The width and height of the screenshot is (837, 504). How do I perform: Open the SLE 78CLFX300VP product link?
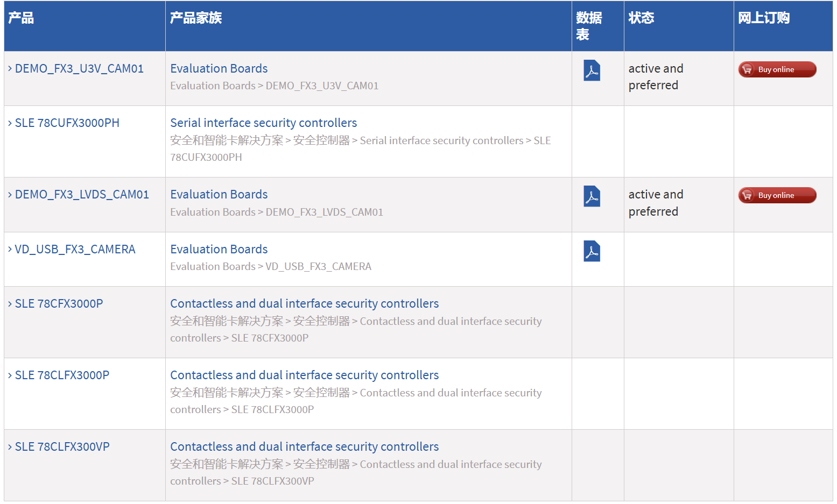61,446
